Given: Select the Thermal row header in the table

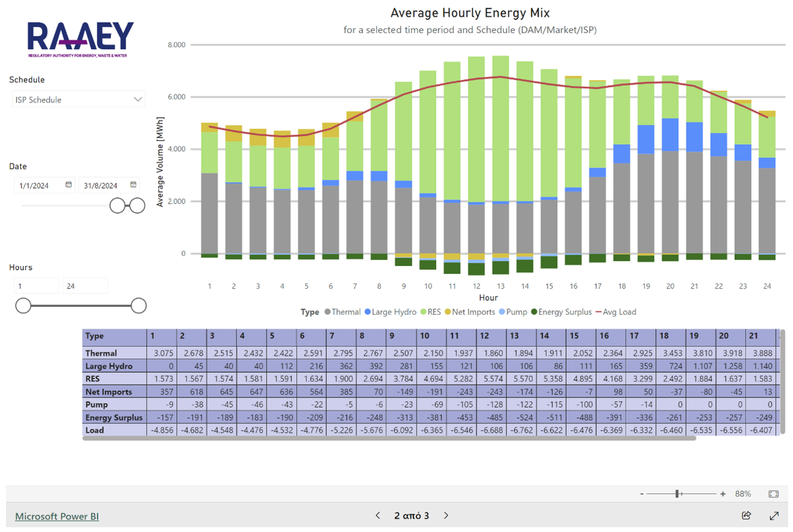Looking at the screenshot, I should (x=115, y=353).
